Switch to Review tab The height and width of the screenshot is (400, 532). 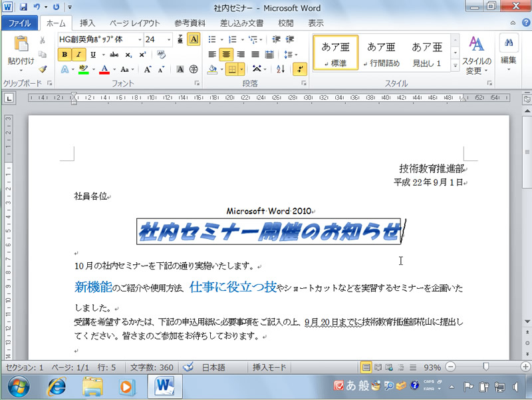pyautogui.click(x=286, y=23)
